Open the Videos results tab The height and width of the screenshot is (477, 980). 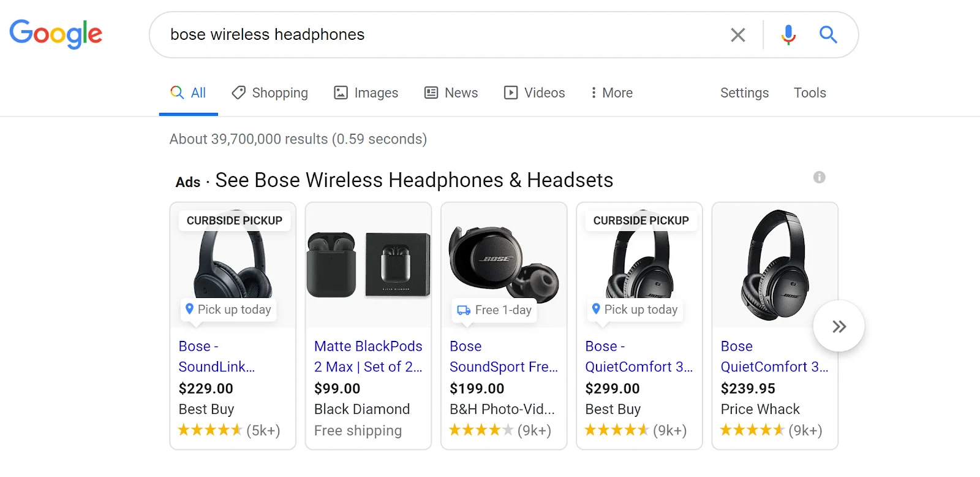pyautogui.click(x=534, y=93)
